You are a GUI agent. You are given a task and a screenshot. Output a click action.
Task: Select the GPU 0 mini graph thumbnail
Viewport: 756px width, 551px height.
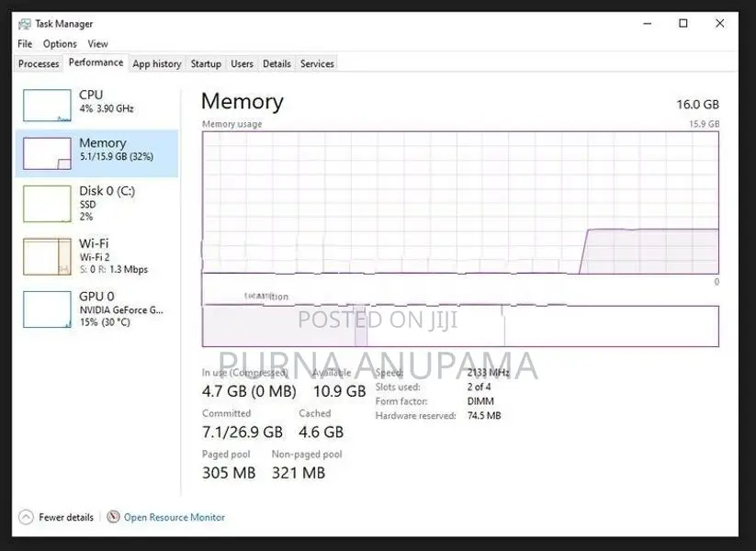[47, 309]
